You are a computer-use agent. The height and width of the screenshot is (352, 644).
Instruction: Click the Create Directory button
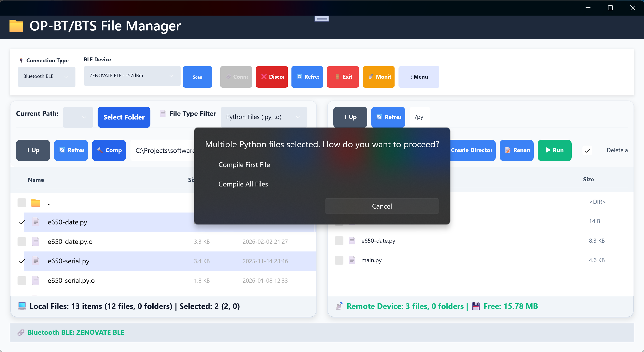[x=472, y=150]
